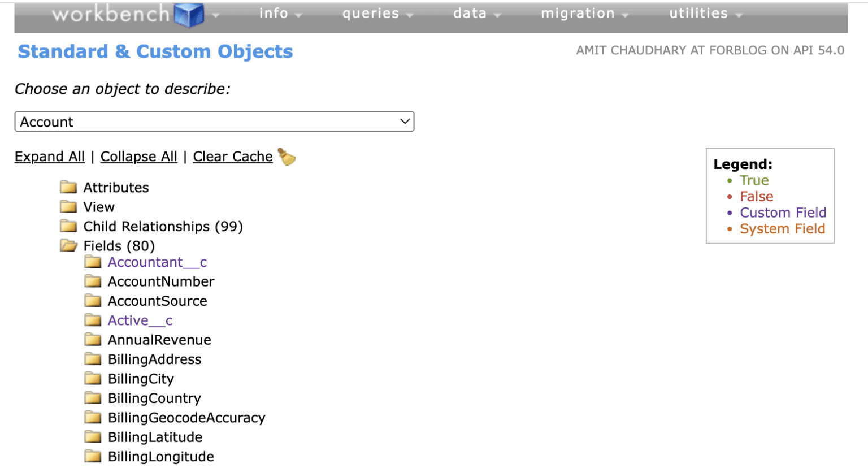Open the queries menu
Screen dimensions: 868x468
377,14
